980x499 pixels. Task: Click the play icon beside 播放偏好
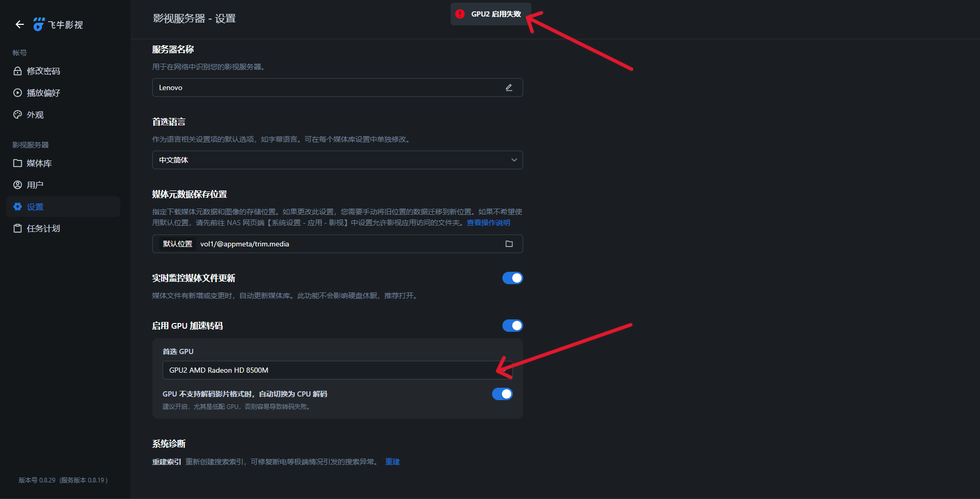(x=18, y=93)
